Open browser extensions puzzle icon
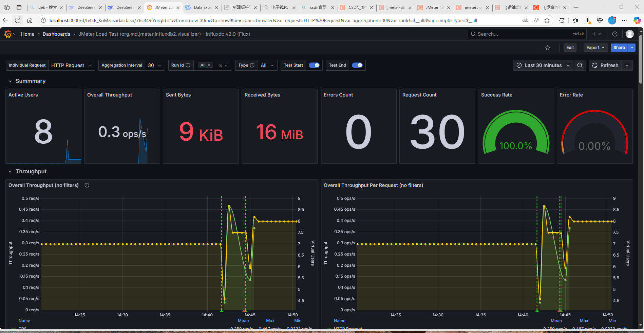 coord(562,20)
